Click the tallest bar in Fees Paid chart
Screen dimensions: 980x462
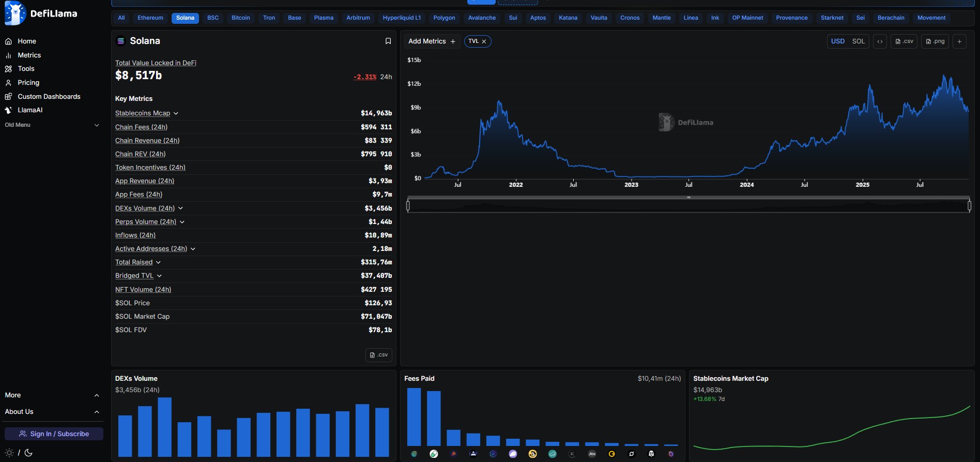[414, 416]
